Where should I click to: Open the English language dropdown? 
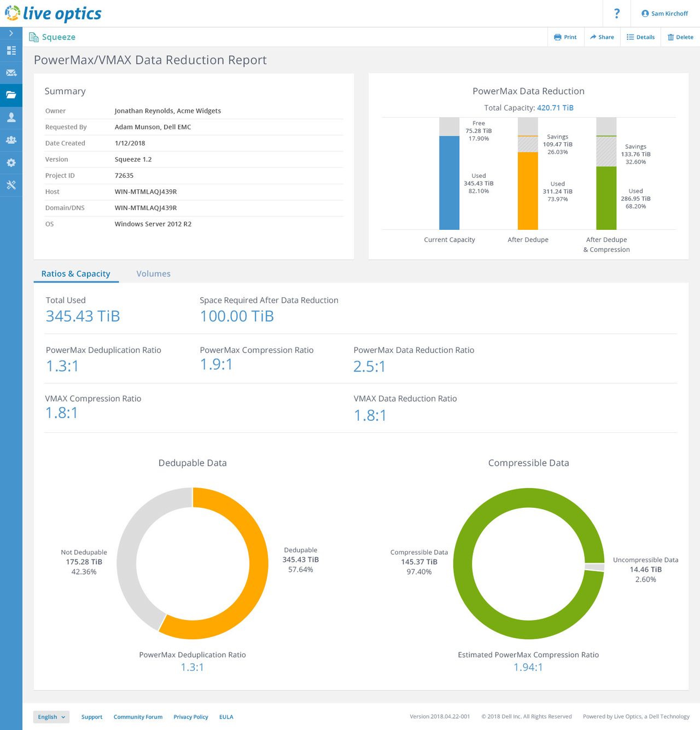[51, 717]
